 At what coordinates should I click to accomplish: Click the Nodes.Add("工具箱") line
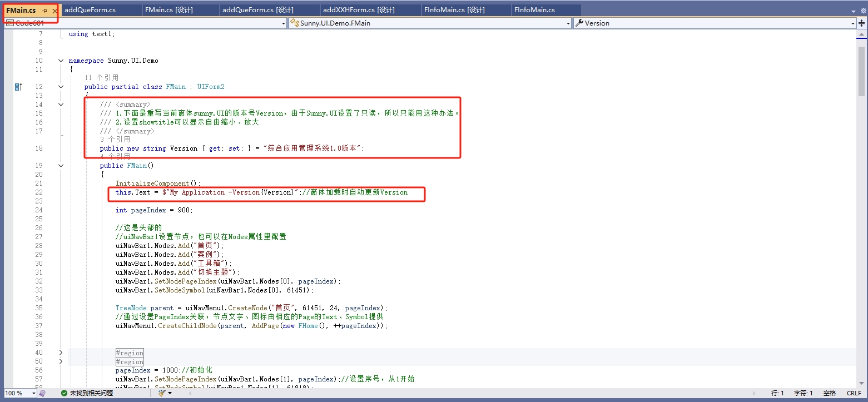pyautogui.click(x=174, y=264)
